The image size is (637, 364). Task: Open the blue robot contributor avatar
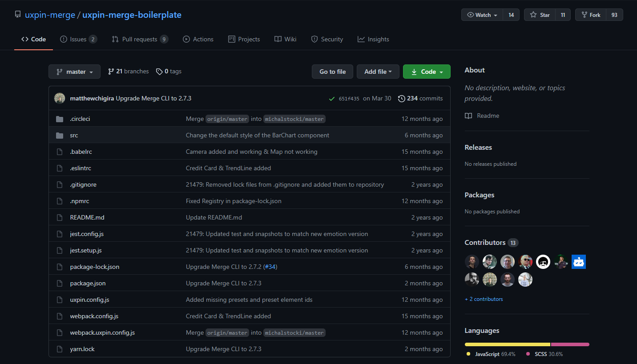pyautogui.click(x=579, y=262)
